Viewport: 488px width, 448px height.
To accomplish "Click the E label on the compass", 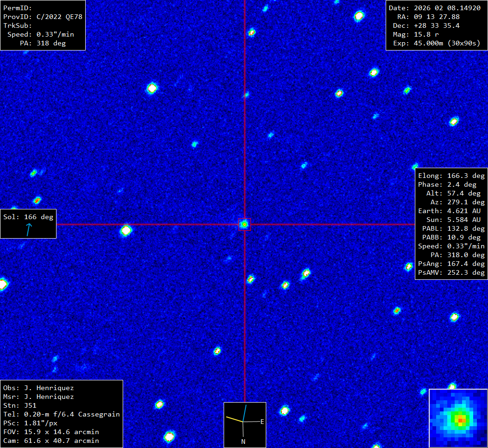I will pyautogui.click(x=262, y=422).
